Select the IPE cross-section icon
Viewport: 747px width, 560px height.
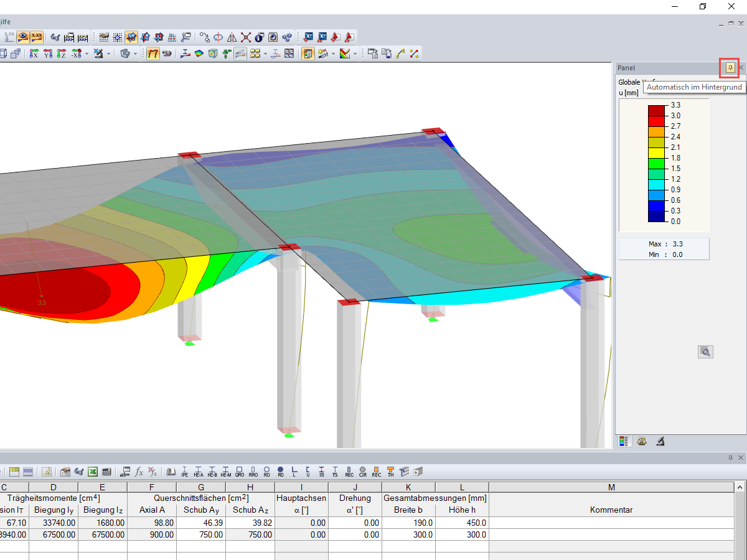(x=185, y=472)
